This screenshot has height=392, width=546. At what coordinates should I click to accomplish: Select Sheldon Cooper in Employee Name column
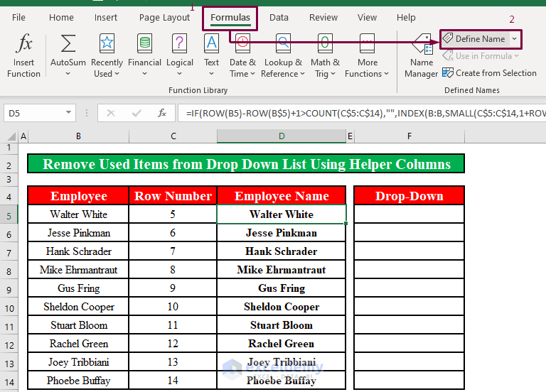click(x=282, y=307)
